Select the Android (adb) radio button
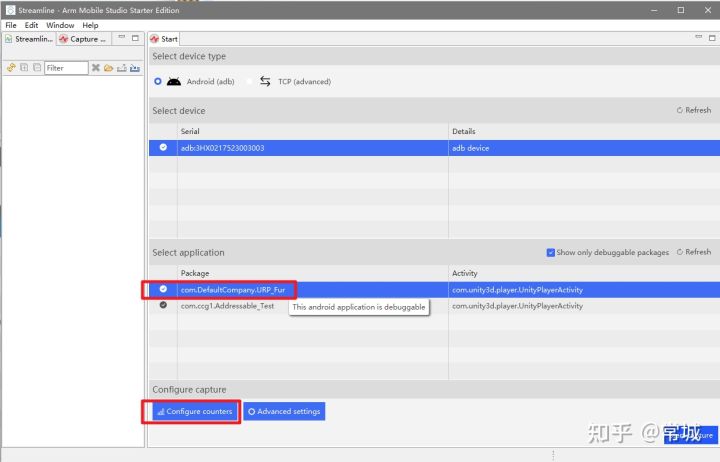The image size is (720, 462). click(158, 81)
